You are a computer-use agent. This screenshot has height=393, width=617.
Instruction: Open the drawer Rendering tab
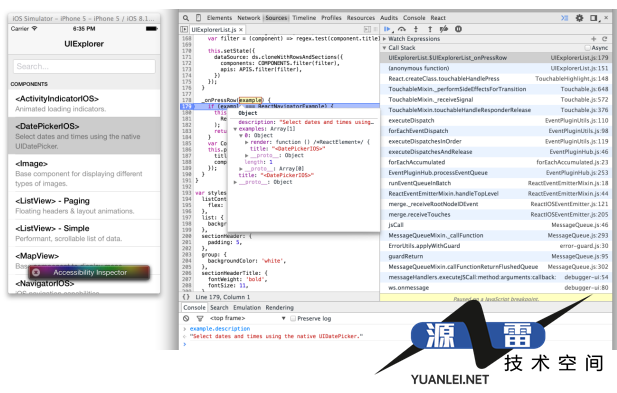click(x=279, y=308)
